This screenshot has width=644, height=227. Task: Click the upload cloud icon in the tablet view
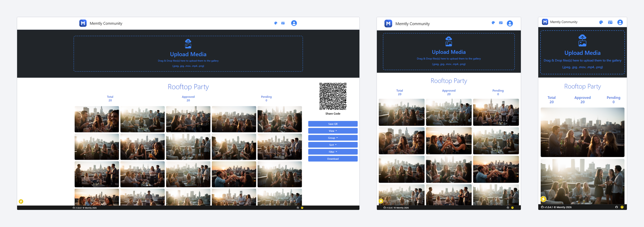tap(449, 42)
